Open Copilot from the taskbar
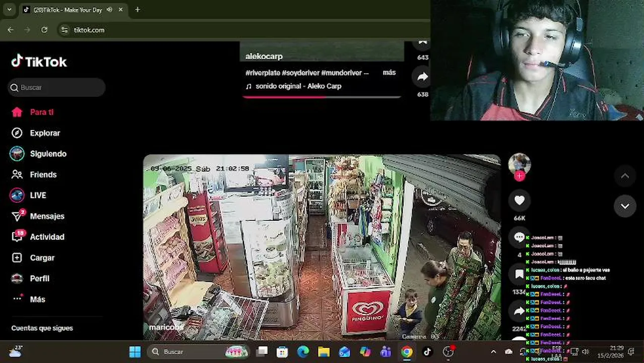 [365, 352]
